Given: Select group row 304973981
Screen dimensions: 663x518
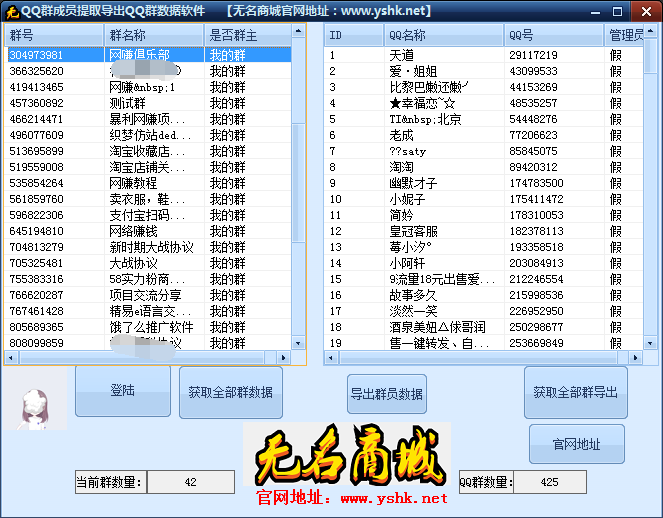Looking at the screenshot, I should tap(148, 55).
